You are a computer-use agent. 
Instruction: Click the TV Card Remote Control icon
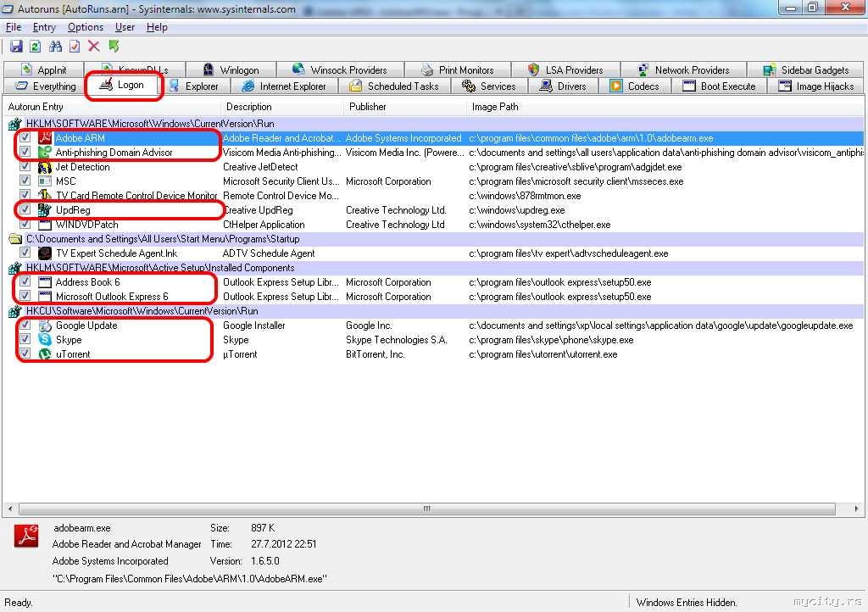pos(45,195)
